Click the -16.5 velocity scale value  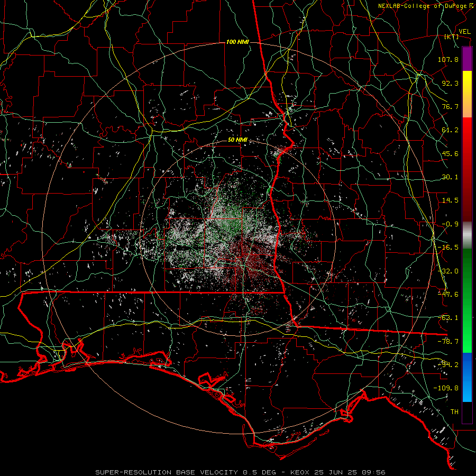coord(448,248)
